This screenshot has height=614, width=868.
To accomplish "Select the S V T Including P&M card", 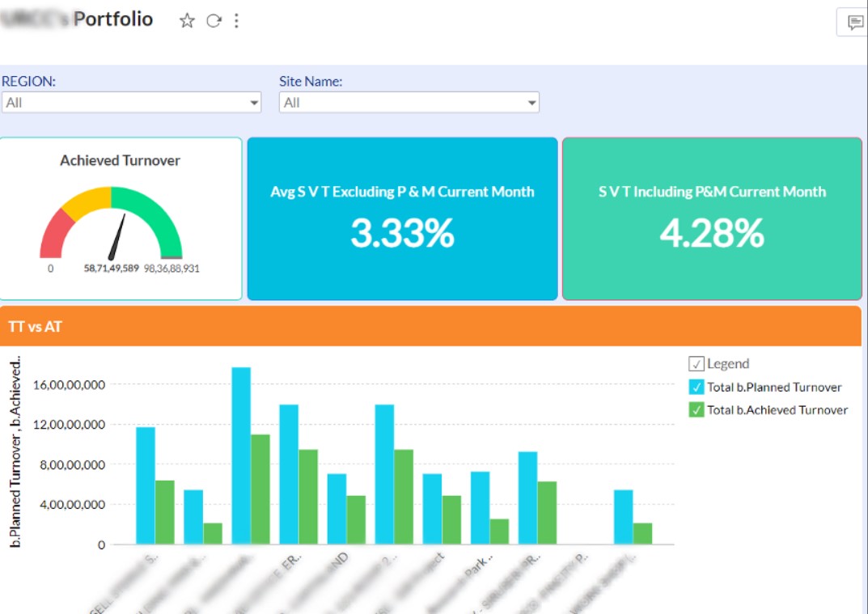I will tap(712, 218).
